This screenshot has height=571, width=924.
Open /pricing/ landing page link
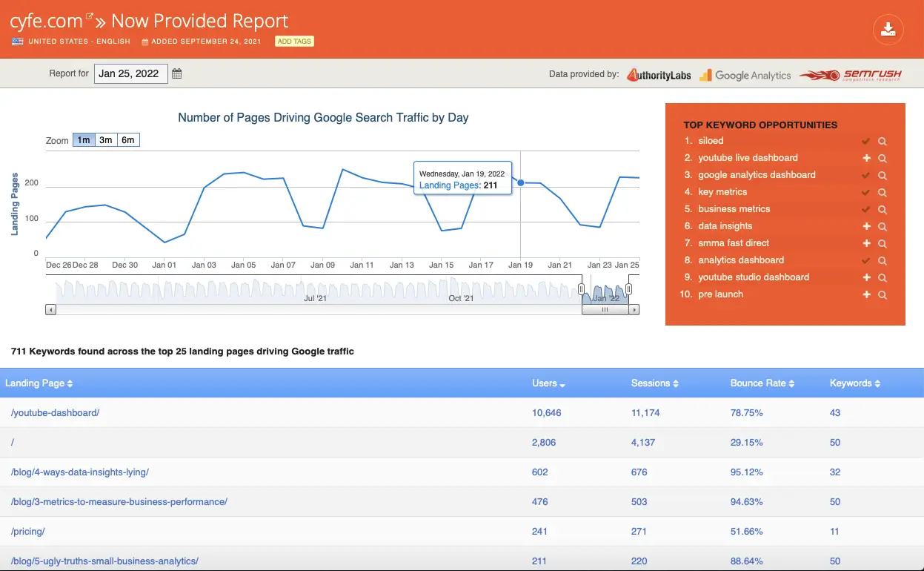[x=28, y=531]
